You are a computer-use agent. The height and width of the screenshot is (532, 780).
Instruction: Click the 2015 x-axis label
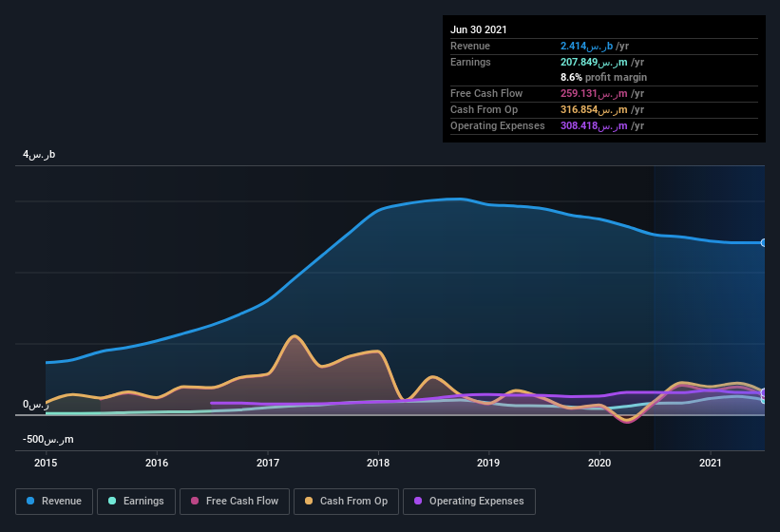(x=46, y=463)
